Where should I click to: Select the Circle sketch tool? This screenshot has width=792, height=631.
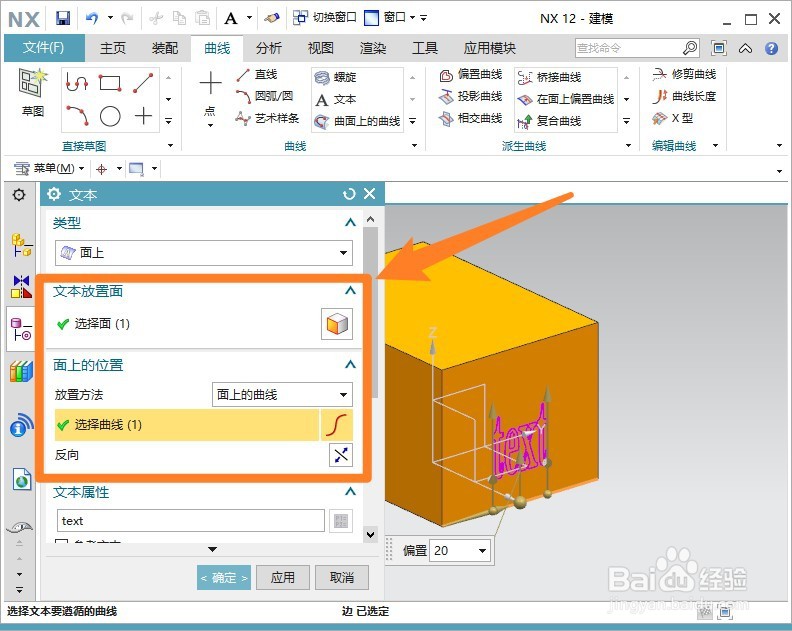click(x=110, y=116)
